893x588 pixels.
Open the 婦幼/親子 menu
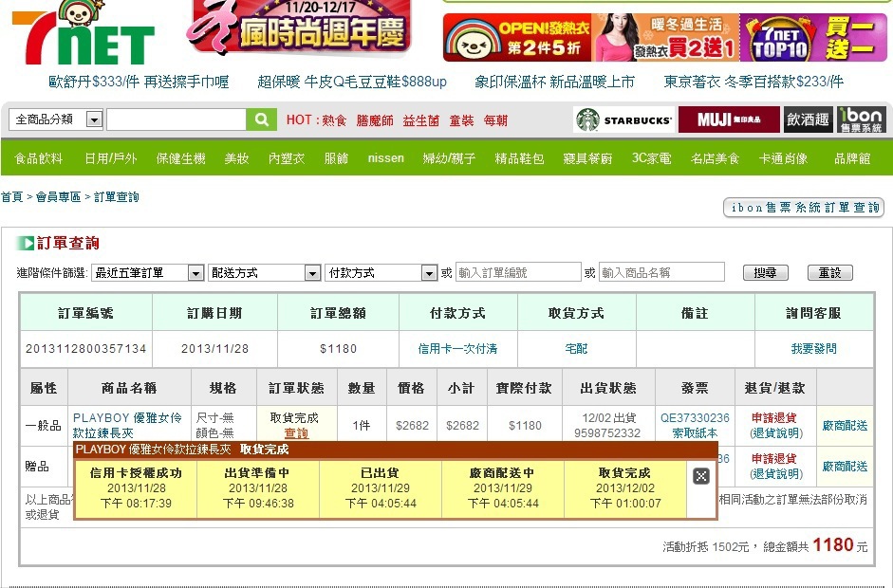coord(449,158)
